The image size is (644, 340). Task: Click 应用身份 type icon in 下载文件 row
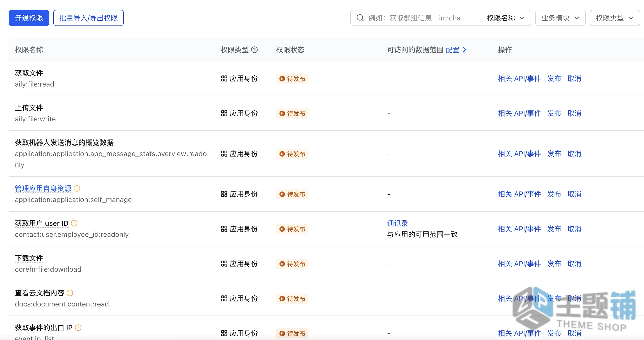224,264
